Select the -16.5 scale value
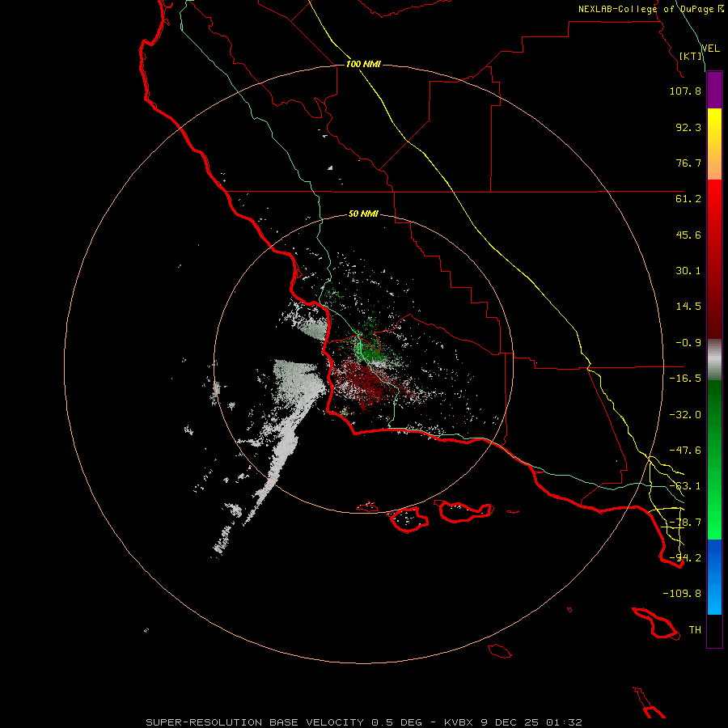This screenshot has width=728, height=728. pyautogui.click(x=685, y=379)
